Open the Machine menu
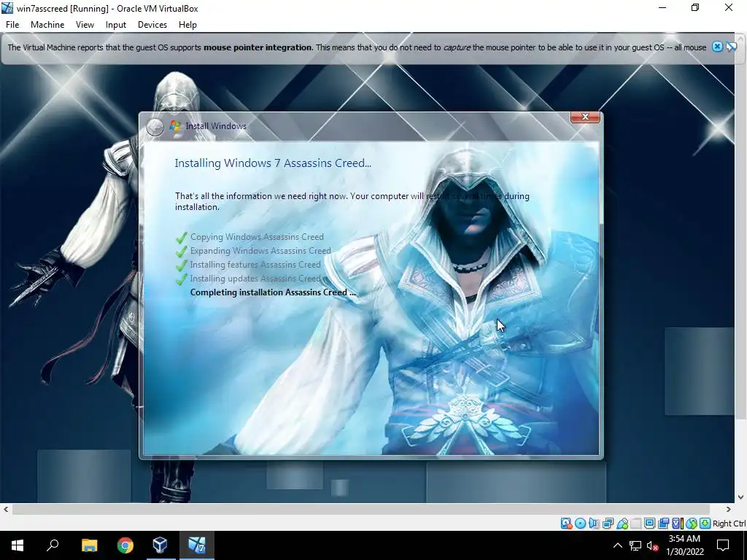This screenshot has height=560, width=747. 47,25
